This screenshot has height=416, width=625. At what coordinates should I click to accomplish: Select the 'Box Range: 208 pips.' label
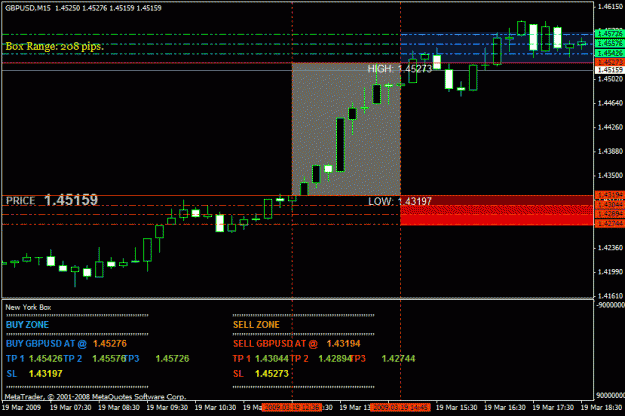click(x=54, y=47)
